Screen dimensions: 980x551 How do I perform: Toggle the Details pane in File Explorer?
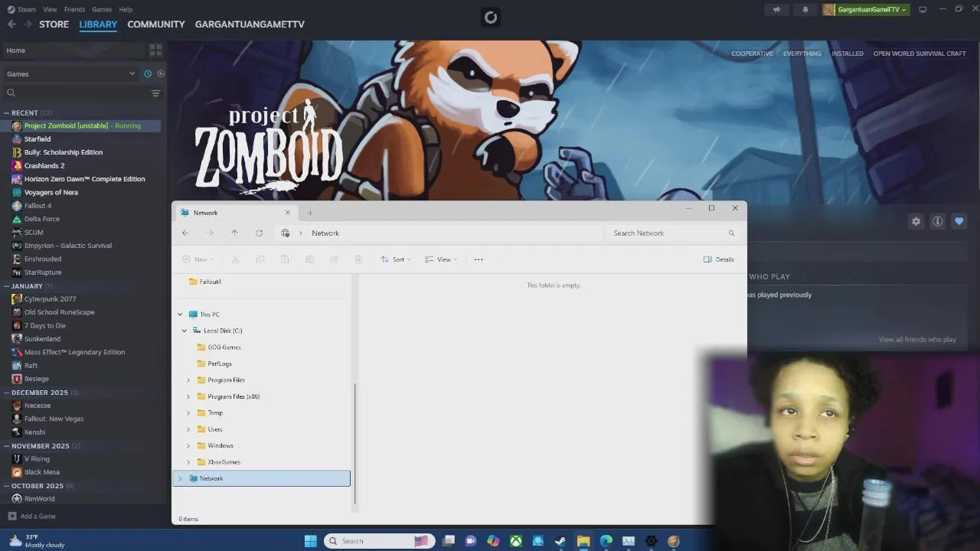tap(719, 259)
